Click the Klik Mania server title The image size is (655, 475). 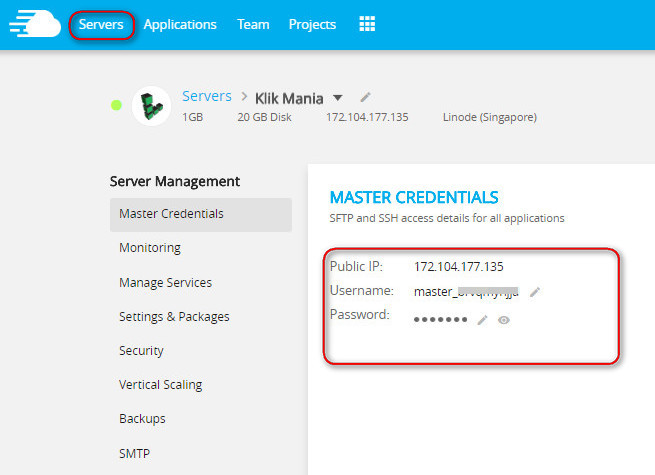[x=289, y=99]
